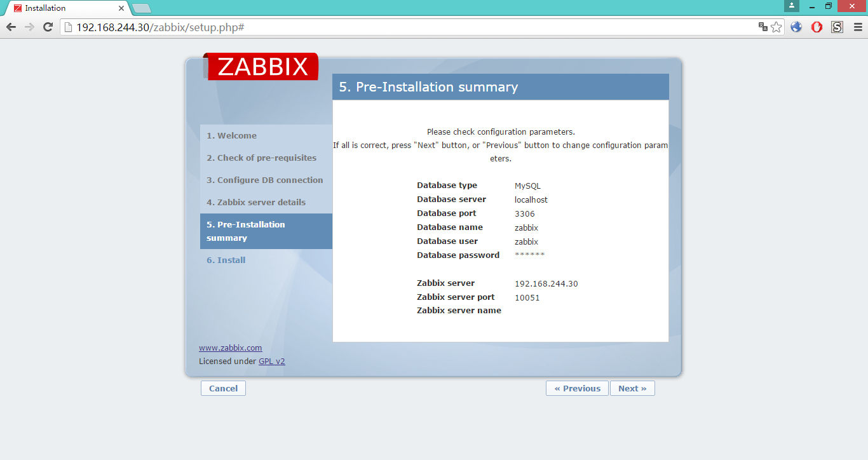Open the S extension icon
The width and height of the screenshot is (868, 460).
(x=837, y=27)
